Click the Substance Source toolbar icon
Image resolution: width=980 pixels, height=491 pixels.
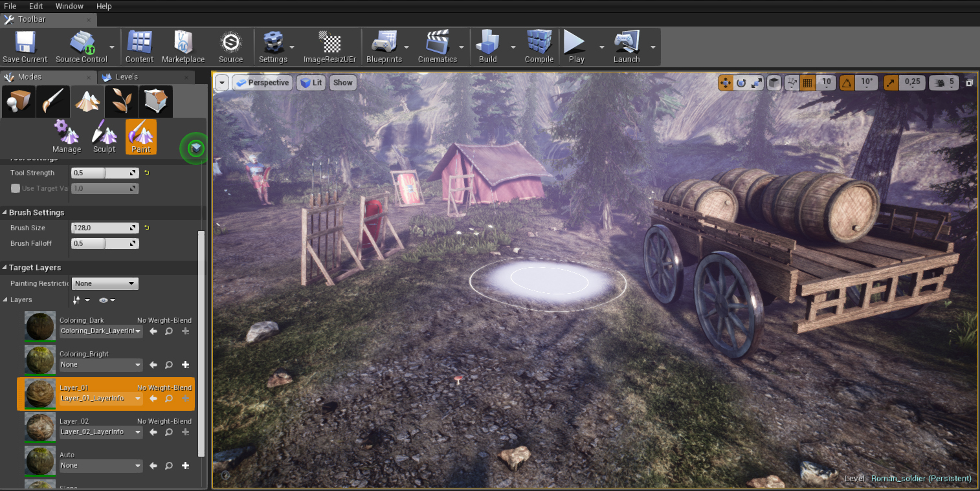click(x=230, y=47)
